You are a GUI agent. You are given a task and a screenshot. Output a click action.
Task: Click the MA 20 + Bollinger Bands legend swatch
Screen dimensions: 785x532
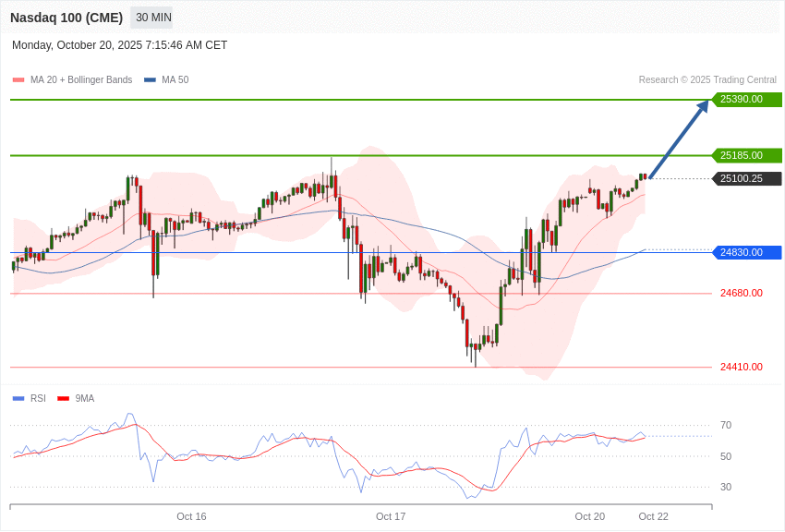pos(18,79)
